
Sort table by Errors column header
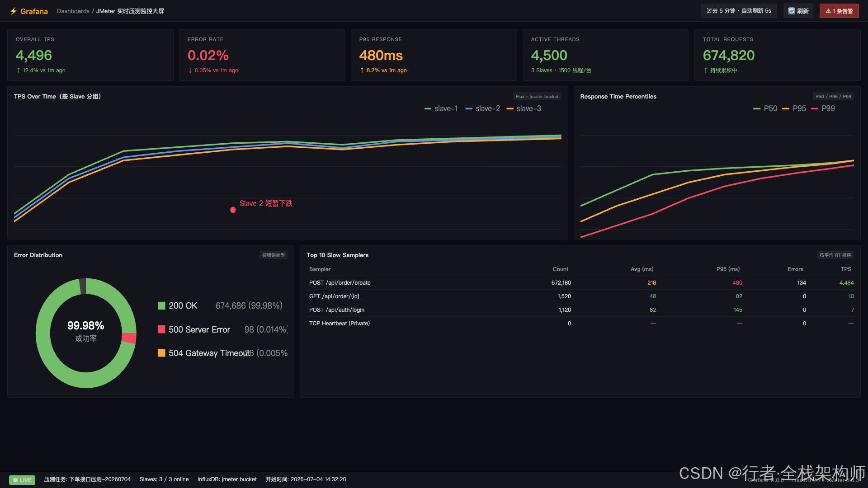(x=795, y=269)
